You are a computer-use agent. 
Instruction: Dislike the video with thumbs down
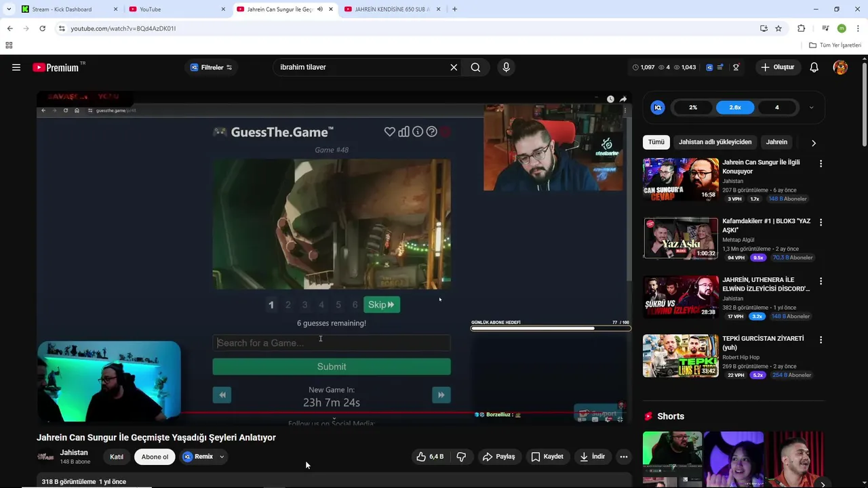(x=461, y=457)
